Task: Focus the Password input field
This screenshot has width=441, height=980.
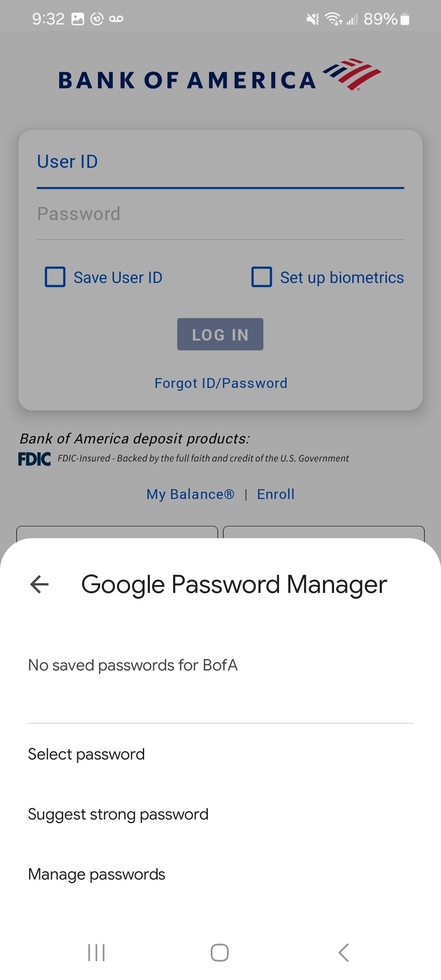Action: click(220, 214)
